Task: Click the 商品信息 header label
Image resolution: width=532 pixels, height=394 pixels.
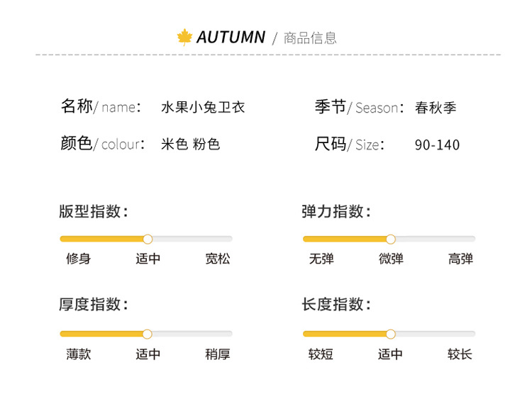Action: click(x=310, y=38)
